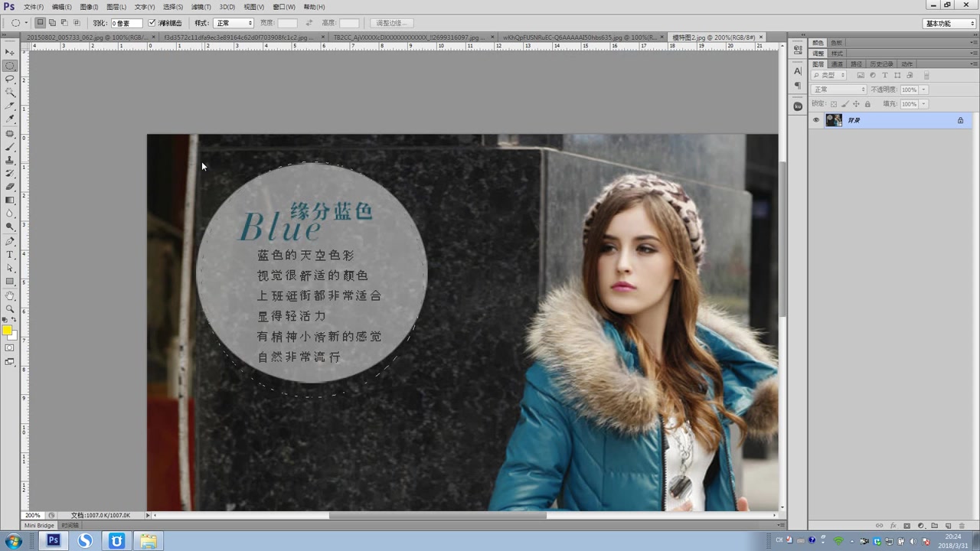Select the Dodge tool

10,227
